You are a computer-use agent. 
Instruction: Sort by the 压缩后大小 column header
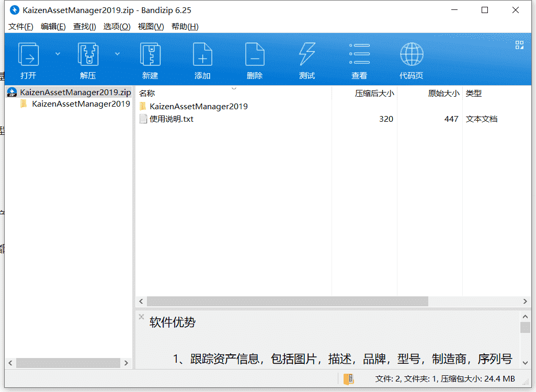[x=364, y=94]
